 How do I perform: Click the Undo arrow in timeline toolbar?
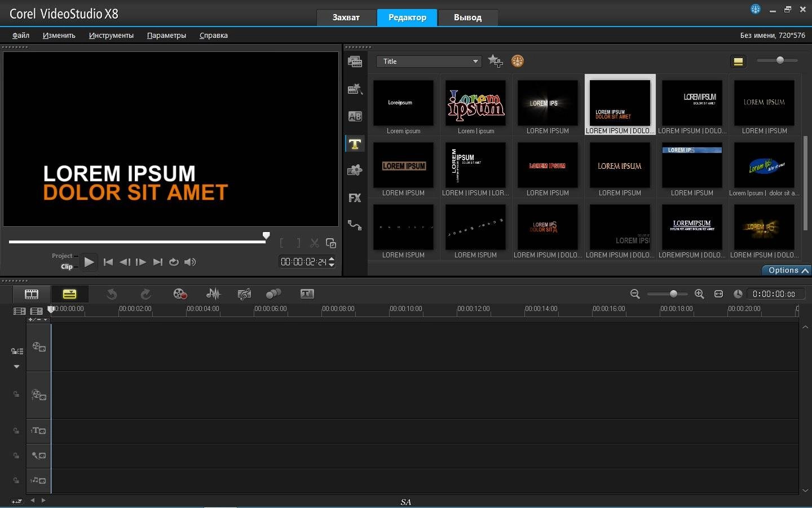112,294
